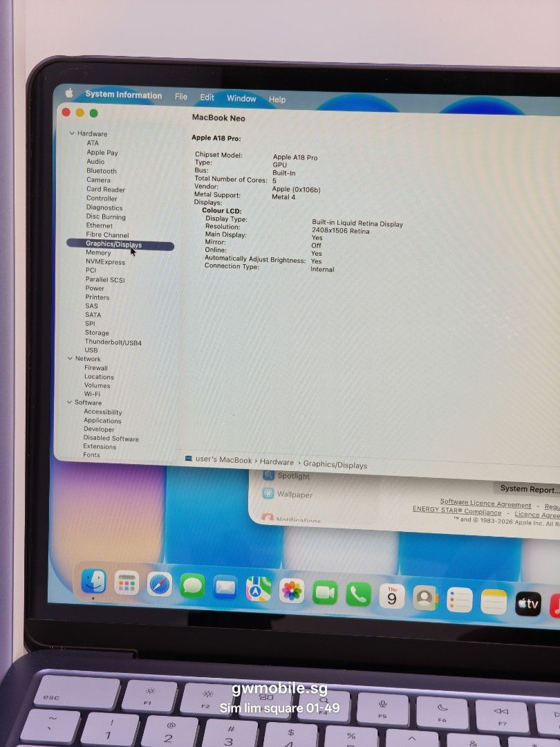Open the Edit menu
Image resolution: width=560 pixels, height=747 pixels.
[207, 98]
